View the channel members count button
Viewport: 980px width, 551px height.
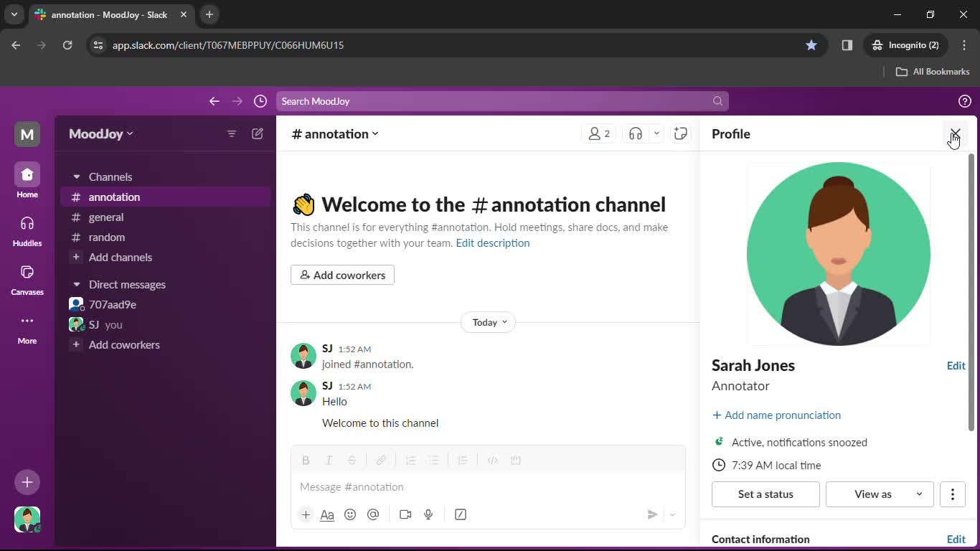click(599, 133)
